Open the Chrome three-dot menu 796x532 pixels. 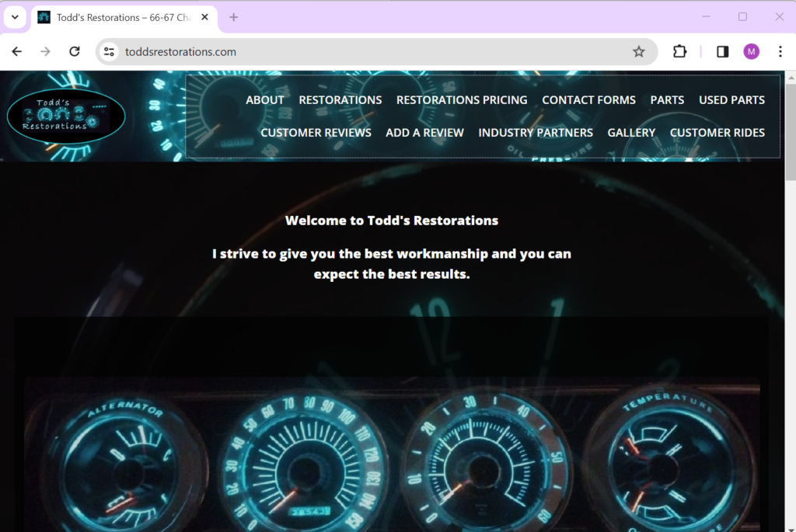(780, 52)
